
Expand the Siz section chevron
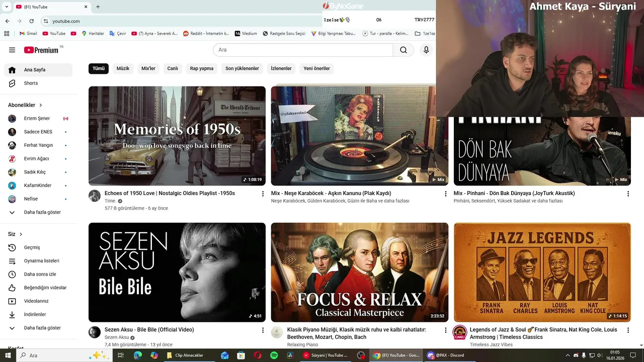21,234
